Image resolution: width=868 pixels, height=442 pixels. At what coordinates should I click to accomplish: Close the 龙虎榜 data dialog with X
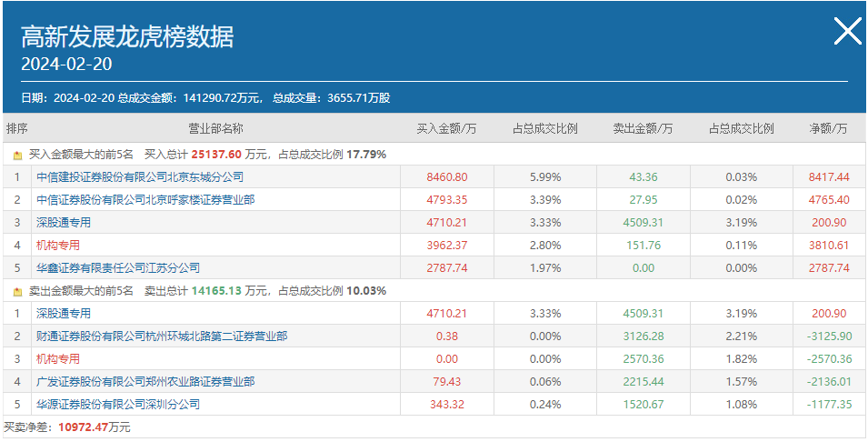[x=847, y=30]
